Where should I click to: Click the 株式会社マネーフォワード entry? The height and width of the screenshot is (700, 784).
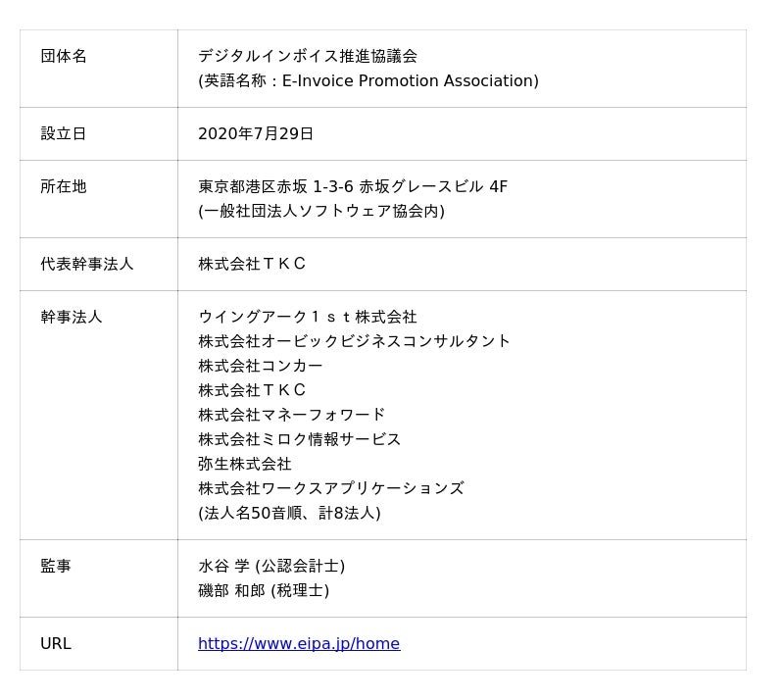coord(292,415)
